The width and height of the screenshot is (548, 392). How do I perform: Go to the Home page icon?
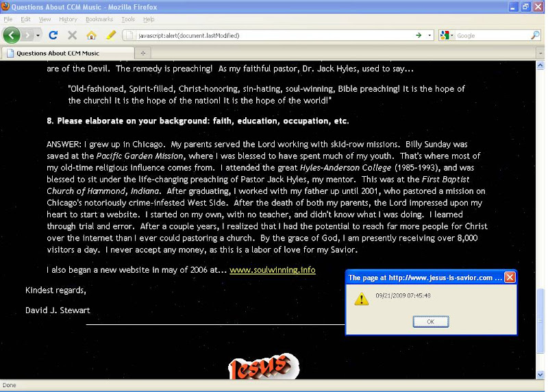pos(92,35)
